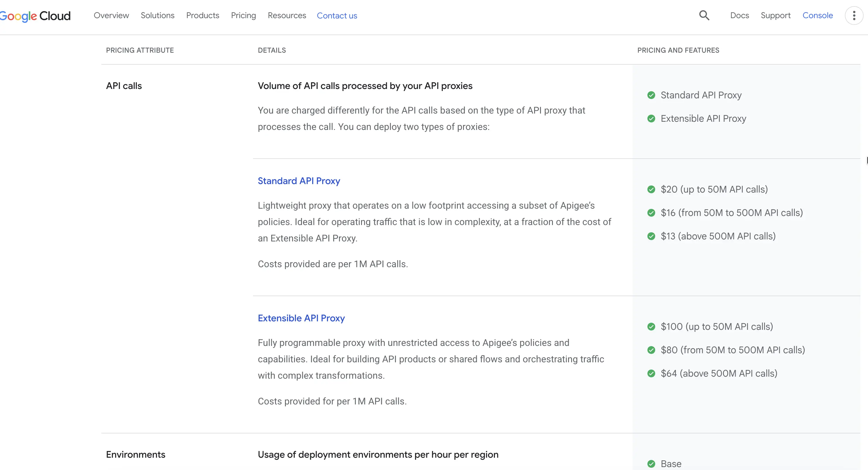This screenshot has width=868, height=470.
Task: Click 'Costs provided are per 1M API calls.' text
Action: pyautogui.click(x=333, y=264)
